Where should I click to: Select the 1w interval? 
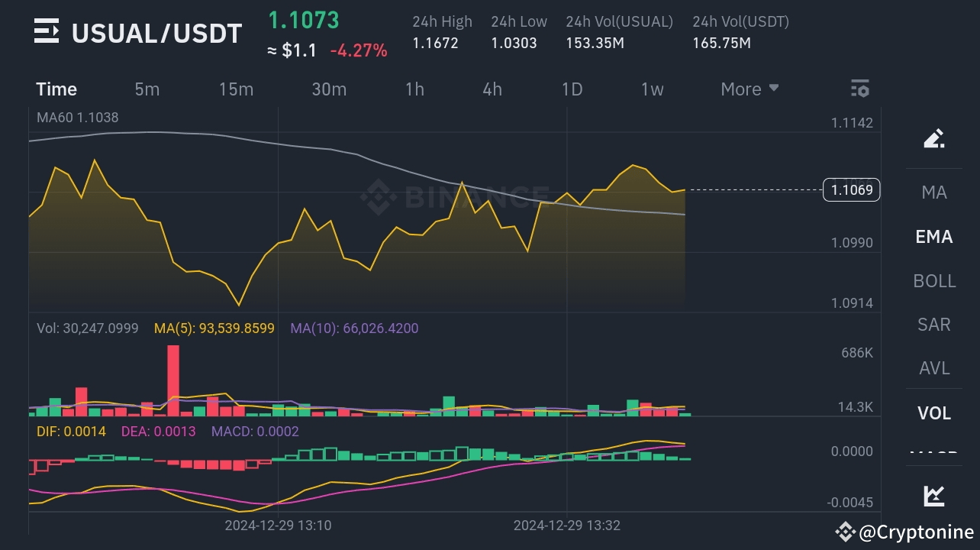tap(652, 89)
